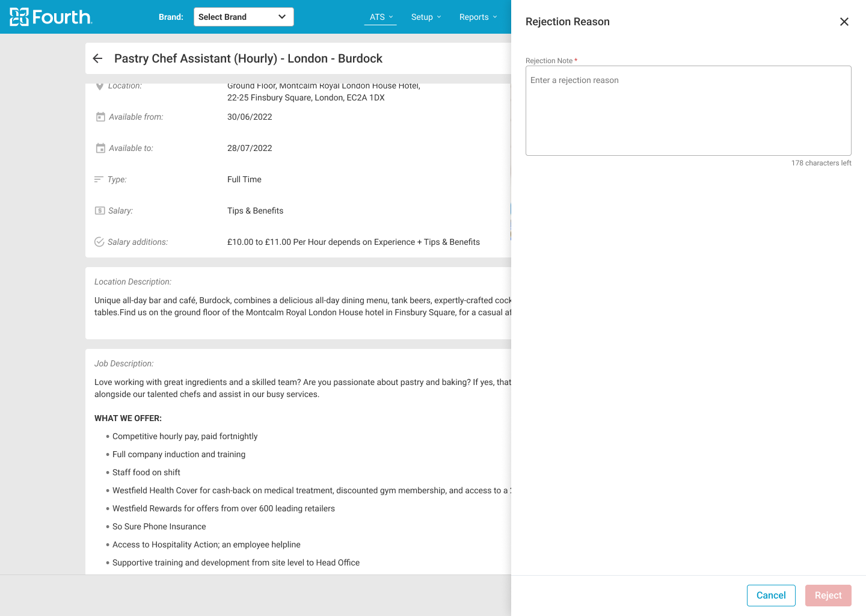Click the Fourth wordmark in the header
This screenshot has height=616, width=866.
pos(63,17)
